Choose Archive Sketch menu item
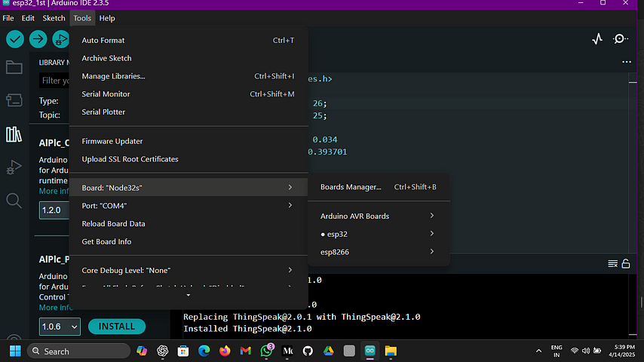The image size is (644, 362). point(189,58)
